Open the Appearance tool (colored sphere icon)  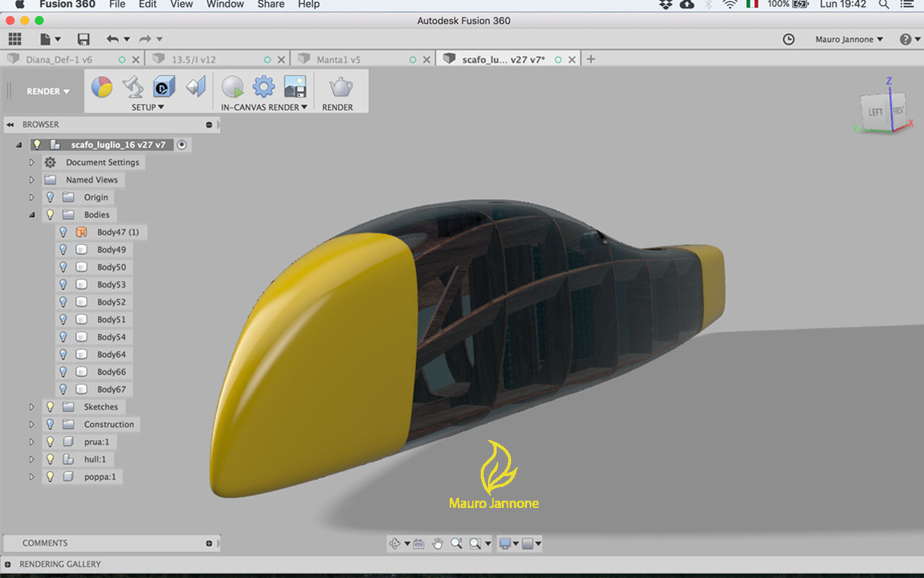tap(102, 87)
